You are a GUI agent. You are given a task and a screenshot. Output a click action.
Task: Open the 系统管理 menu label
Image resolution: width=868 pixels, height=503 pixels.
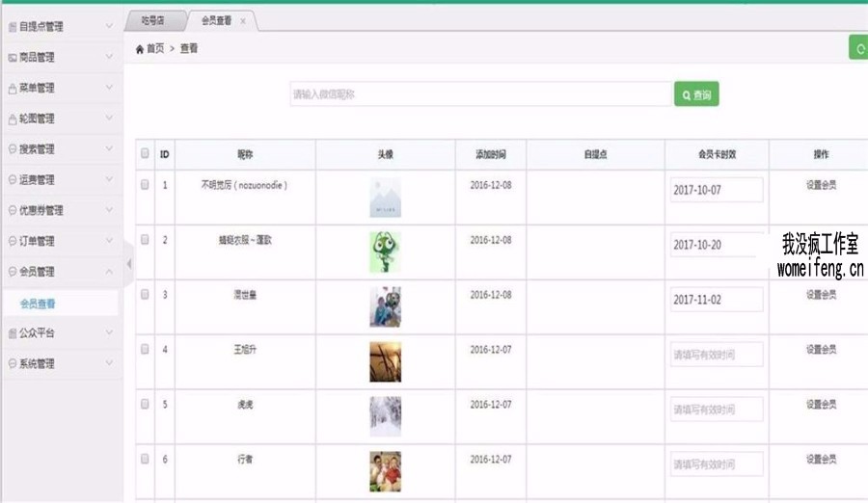(x=37, y=364)
